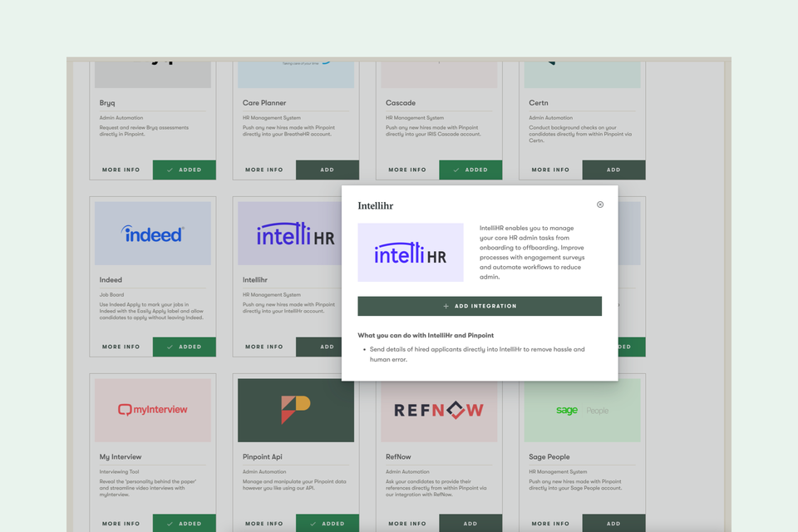
Task: Click the Added button on My Interview card
Action: pyautogui.click(x=185, y=524)
